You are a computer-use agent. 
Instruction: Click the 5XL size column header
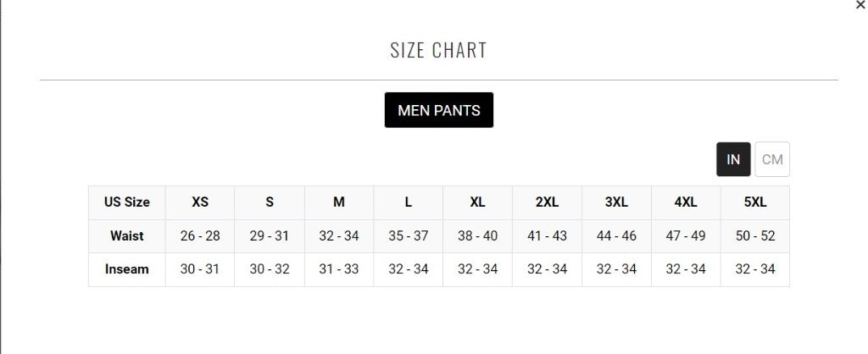point(755,202)
